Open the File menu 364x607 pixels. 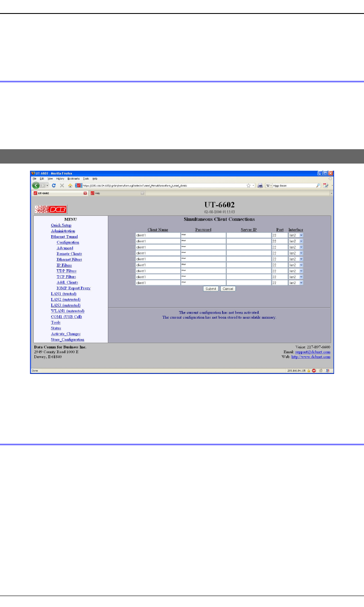[35, 179]
